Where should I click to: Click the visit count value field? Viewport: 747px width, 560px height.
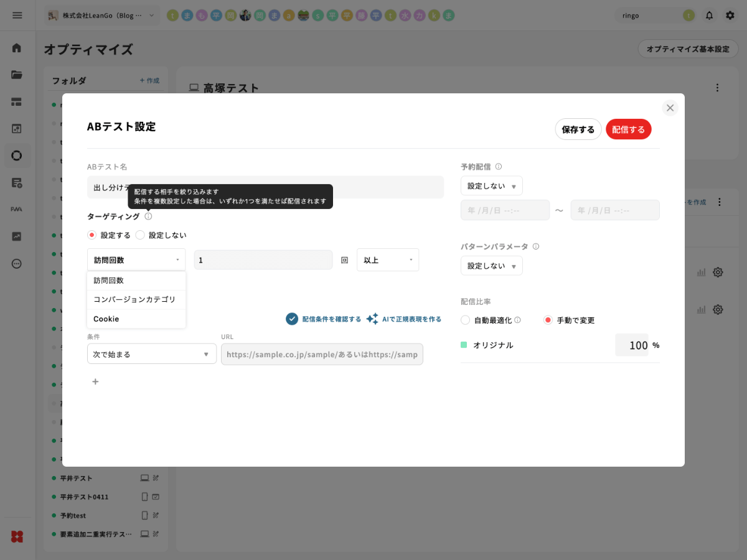point(263,259)
